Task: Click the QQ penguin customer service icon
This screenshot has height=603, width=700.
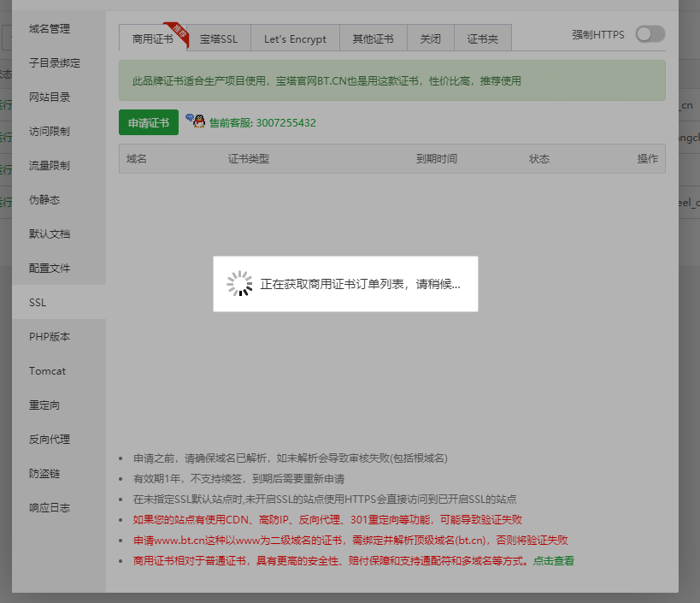Action: [x=196, y=121]
